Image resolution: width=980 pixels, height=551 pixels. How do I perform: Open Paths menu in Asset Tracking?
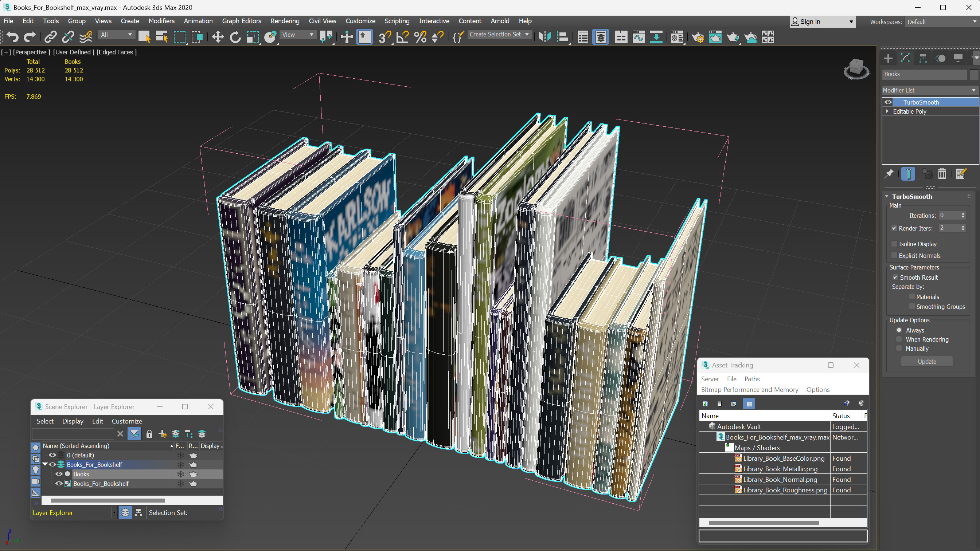[x=752, y=379]
